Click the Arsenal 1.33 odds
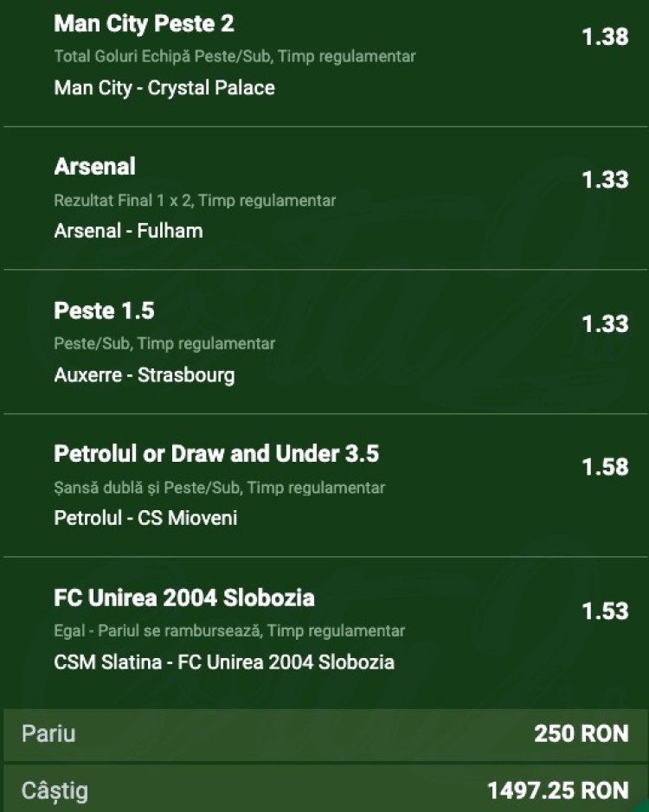 click(605, 180)
